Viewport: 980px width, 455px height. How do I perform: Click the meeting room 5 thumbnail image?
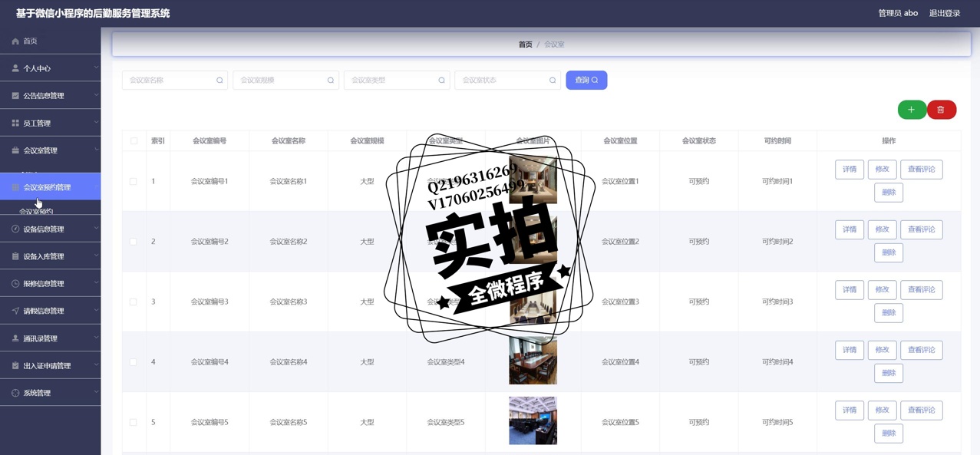tap(533, 420)
